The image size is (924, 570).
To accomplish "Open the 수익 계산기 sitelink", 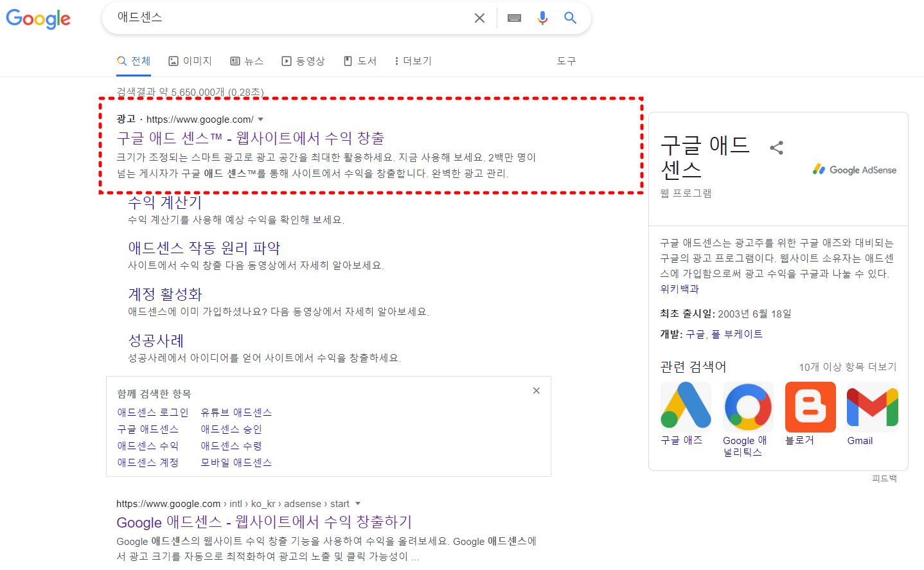I will pyautogui.click(x=164, y=202).
